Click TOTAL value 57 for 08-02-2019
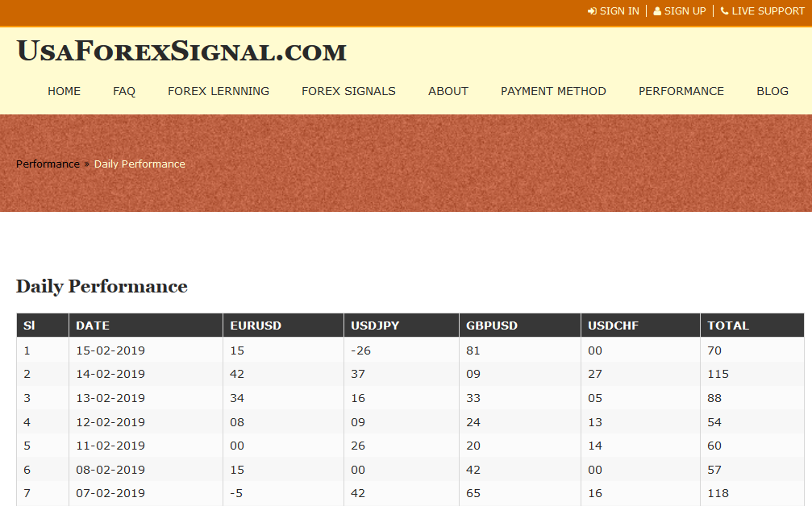This screenshot has height=506, width=812. click(714, 470)
